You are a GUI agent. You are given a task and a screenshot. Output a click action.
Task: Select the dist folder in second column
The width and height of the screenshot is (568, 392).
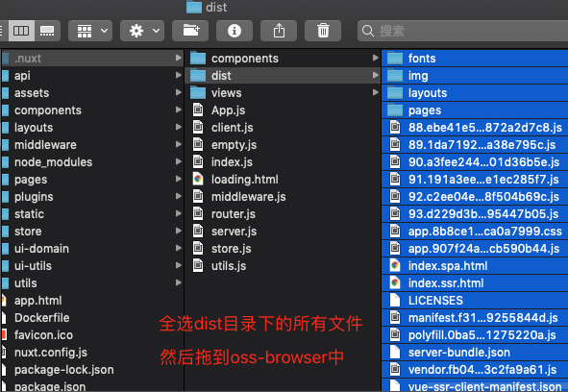[x=283, y=75]
